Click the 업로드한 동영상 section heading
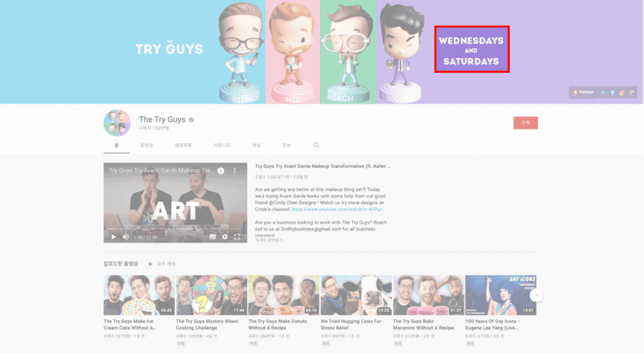Viewport: 644px width, 353px height. 121,264
